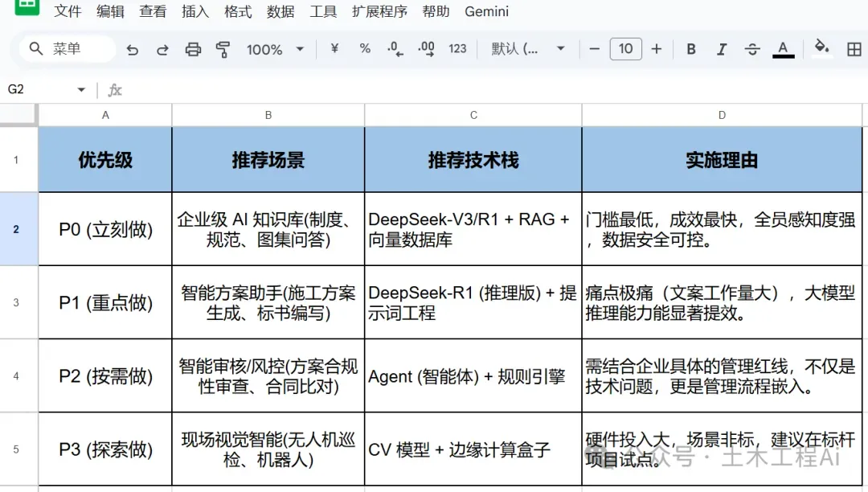Image resolution: width=868 pixels, height=492 pixels.
Task: Select the 现场视觉智能 cell
Action: [268, 449]
